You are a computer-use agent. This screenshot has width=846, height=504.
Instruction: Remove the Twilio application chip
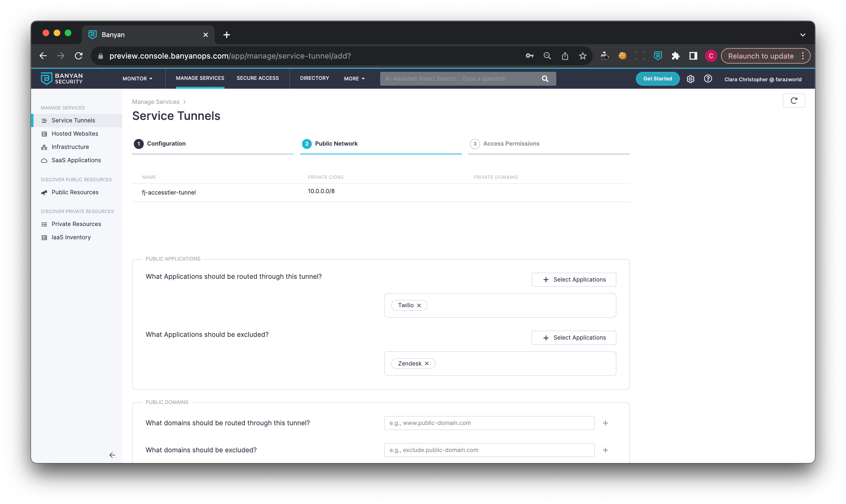419,305
